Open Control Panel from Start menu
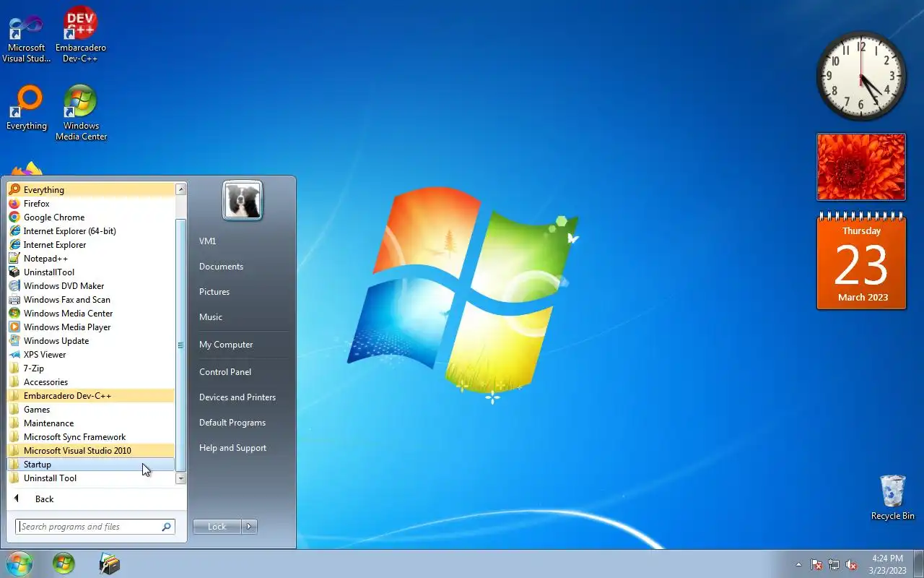This screenshot has width=924, height=578. [243, 372]
